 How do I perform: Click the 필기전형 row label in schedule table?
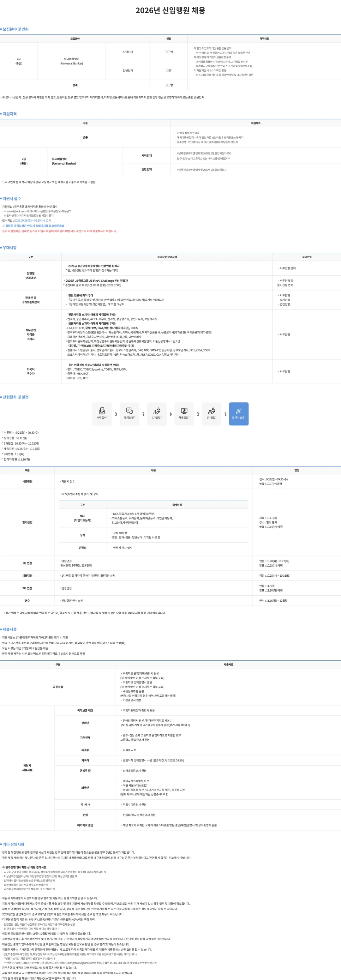(x=27, y=522)
